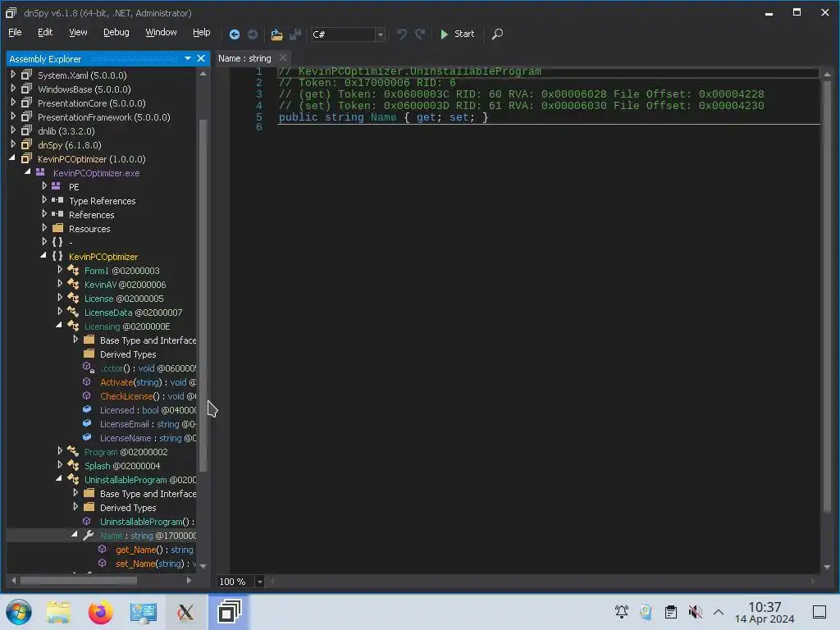Open the taskbar clock showing 10:37

point(764,612)
